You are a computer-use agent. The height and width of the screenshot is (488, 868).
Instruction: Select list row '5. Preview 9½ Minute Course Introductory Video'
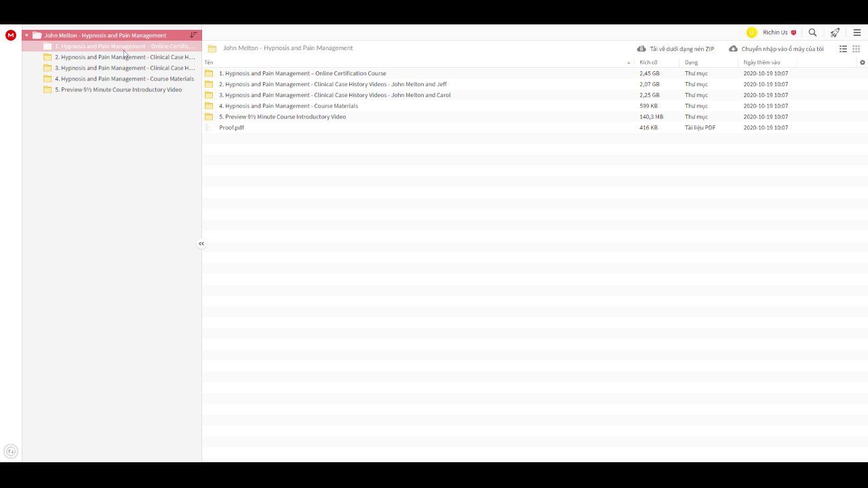pyautogui.click(x=534, y=117)
